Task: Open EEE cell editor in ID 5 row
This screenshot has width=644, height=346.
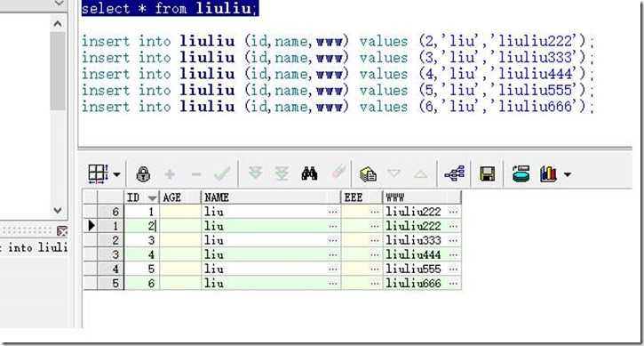Action: pyautogui.click(x=374, y=270)
